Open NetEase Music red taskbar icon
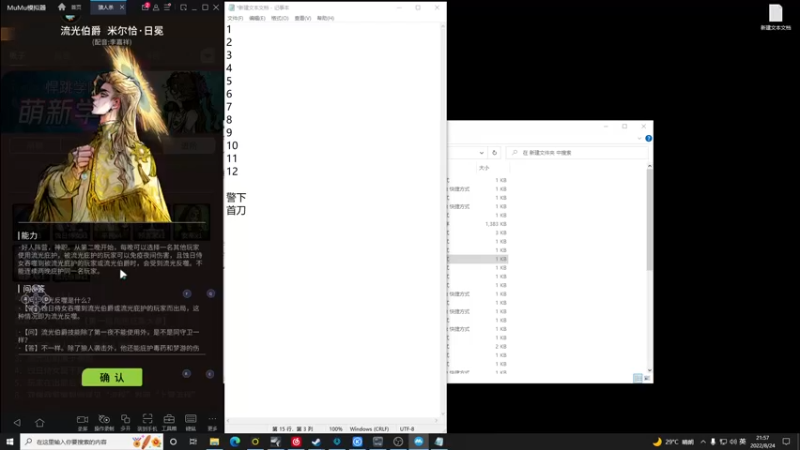800x450 pixels. pos(296,441)
